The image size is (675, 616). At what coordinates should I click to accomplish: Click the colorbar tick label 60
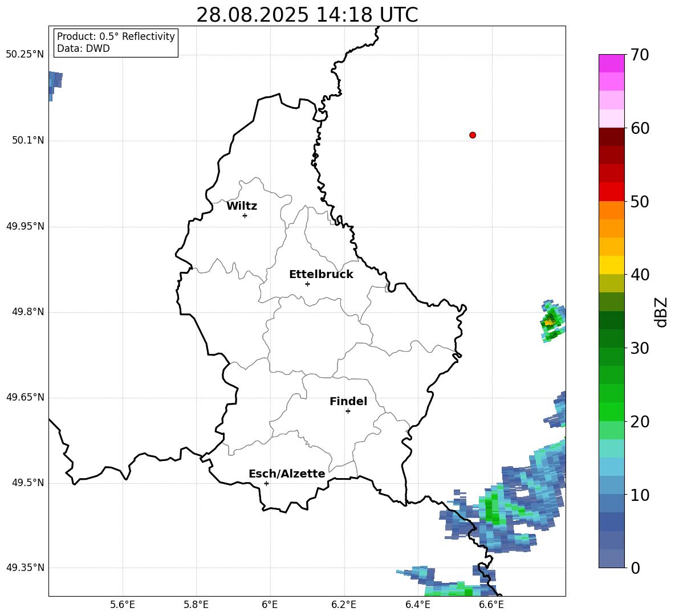[x=640, y=128]
